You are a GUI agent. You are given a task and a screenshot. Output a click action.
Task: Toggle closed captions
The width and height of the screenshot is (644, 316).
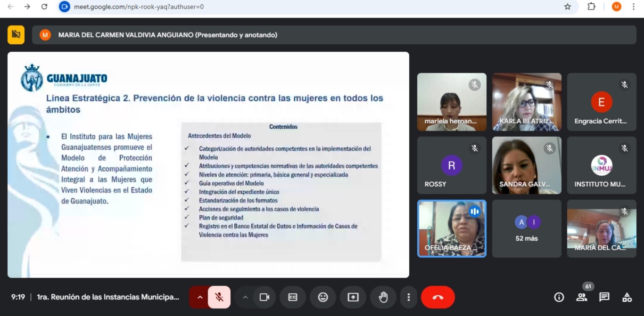click(x=293, y=297)
